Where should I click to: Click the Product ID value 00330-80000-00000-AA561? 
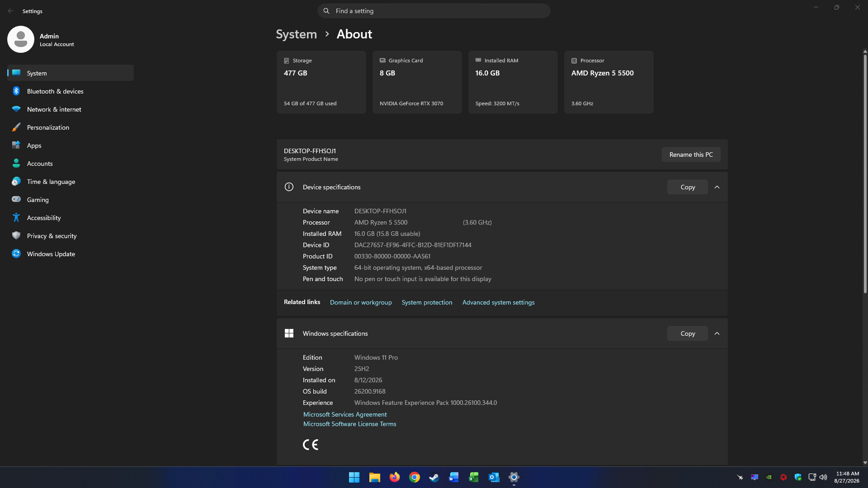point(392,256)
